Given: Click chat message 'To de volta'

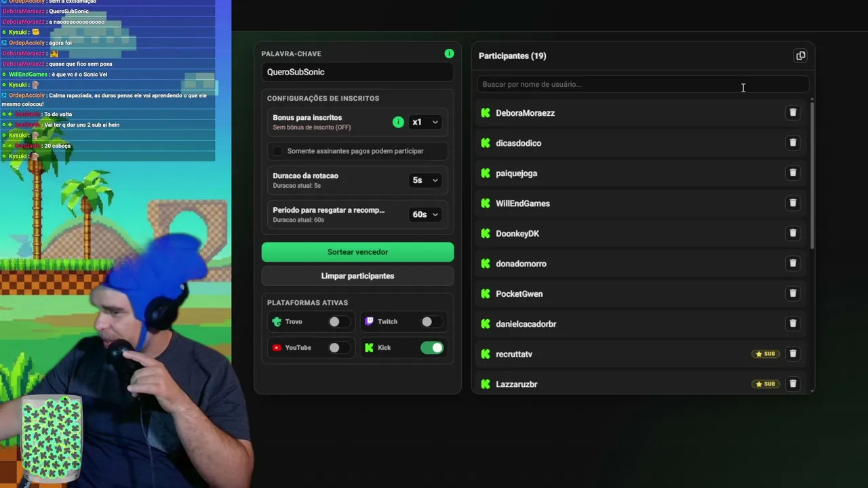Looking at the screenshot, I should pos(58,115).
